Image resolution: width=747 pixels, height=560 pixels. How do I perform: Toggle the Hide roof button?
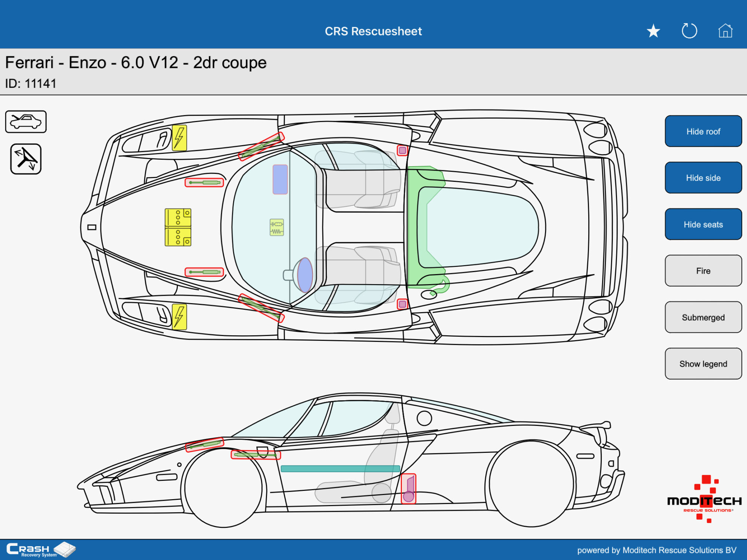coord(703,131)
